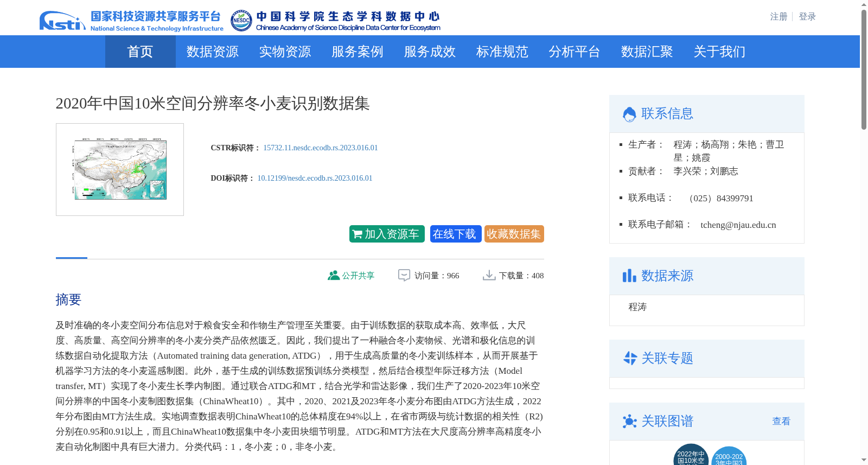The width and height of the screenshot is (868, 465).
Task: Open 数据汇聚 menu item
Action: pos(647,52)
